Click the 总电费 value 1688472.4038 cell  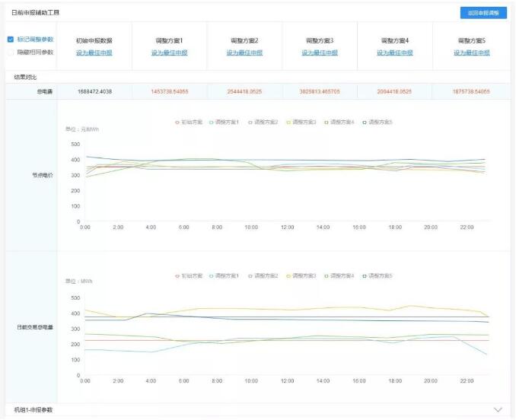pyautogui.click(x=95, y=91)
